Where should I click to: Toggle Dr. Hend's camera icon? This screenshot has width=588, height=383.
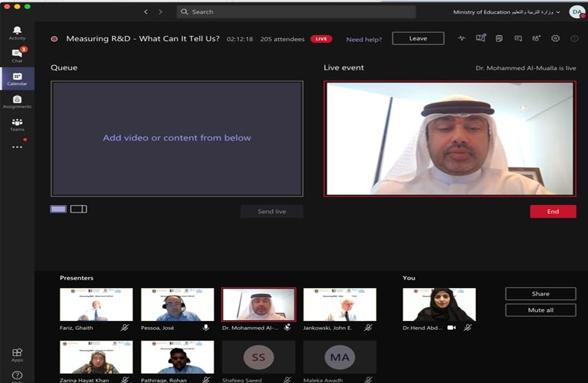tap(451, 328)
